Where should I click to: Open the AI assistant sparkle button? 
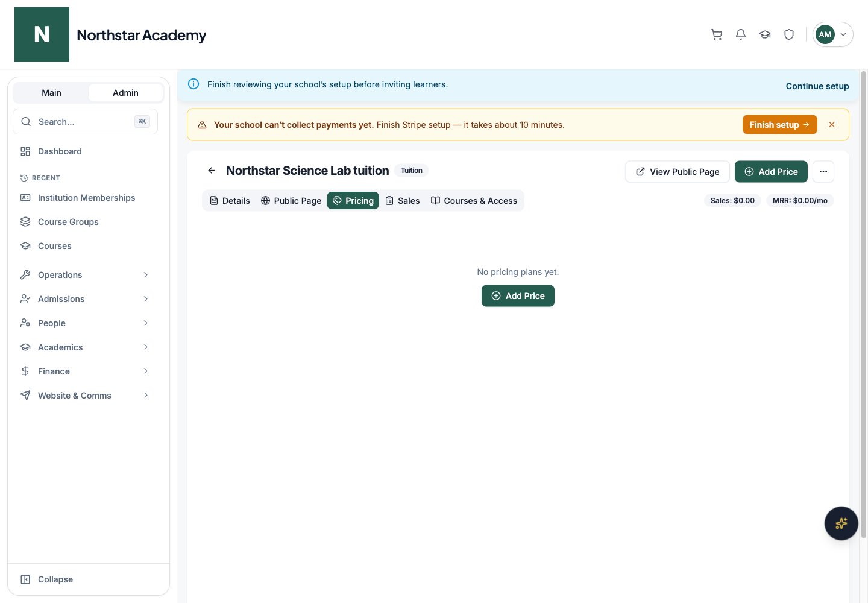841,523
